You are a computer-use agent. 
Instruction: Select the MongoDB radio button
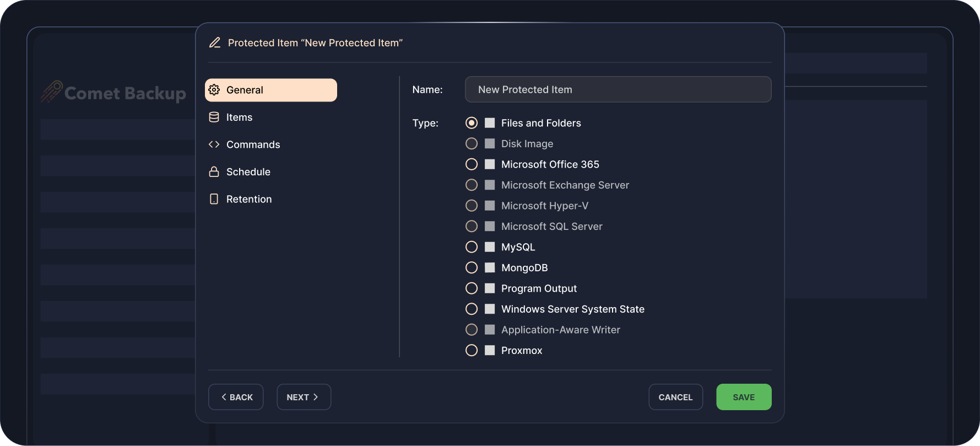(472, 267)
